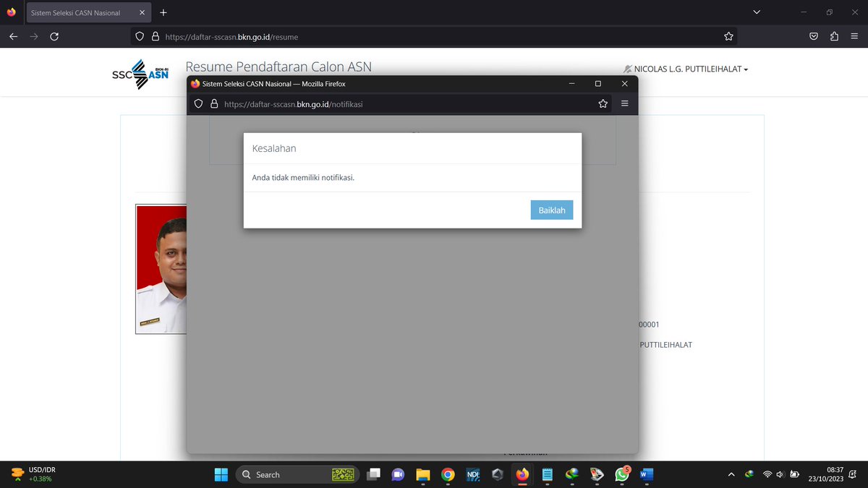The image size is (868, 488).
Task: Open Task View from the taskbar
Action: pyautogui.click(x=373, y=474)
